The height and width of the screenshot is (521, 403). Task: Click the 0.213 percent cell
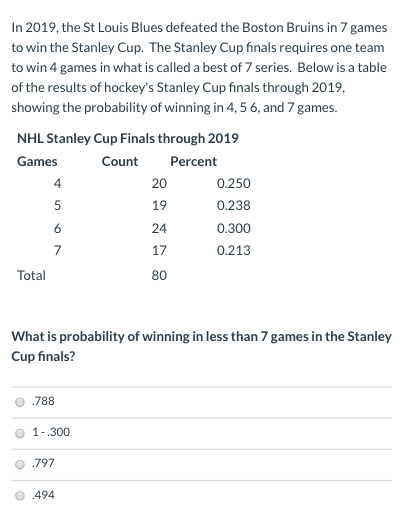coord(234,250)
